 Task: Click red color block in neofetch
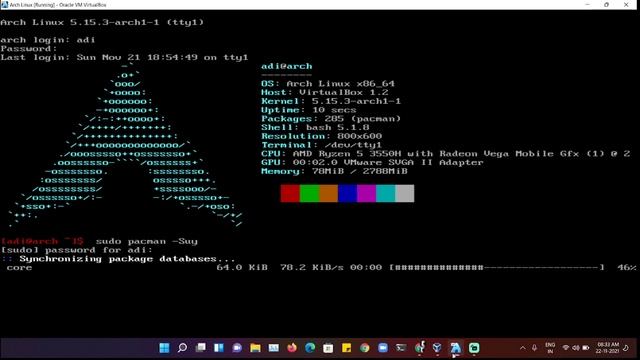pyautogui.click(x=290, y=193)
